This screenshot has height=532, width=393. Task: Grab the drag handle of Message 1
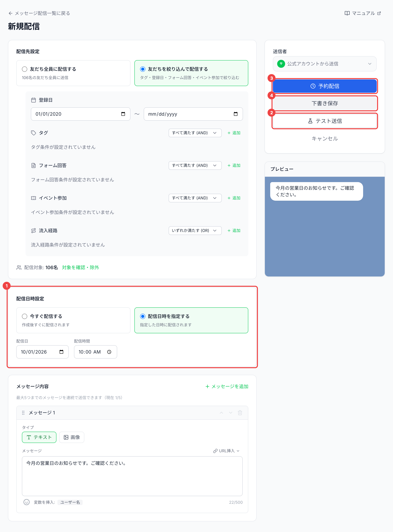(x=23, y=413)
